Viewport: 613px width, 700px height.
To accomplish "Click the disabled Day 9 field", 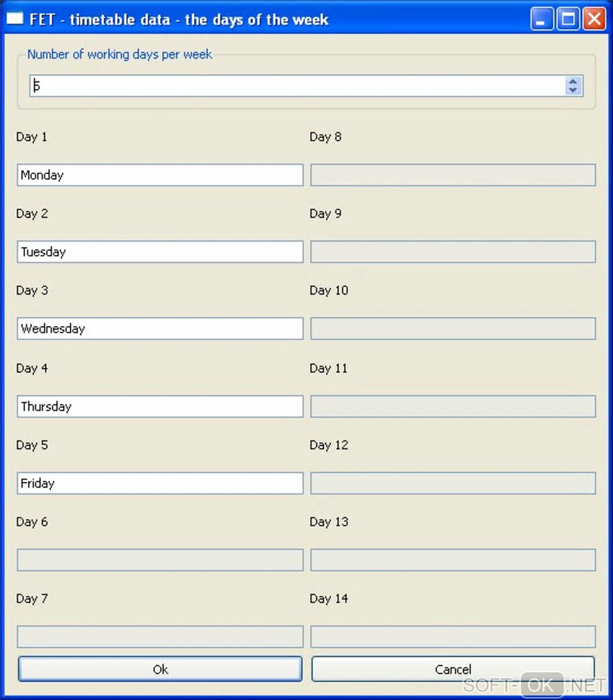I will (x=453, y=252).
